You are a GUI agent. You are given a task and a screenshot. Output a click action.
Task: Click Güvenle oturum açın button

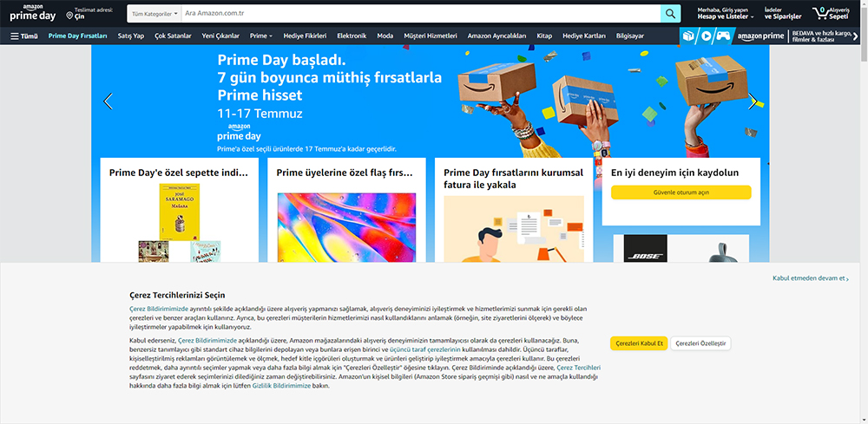(681, 192)
